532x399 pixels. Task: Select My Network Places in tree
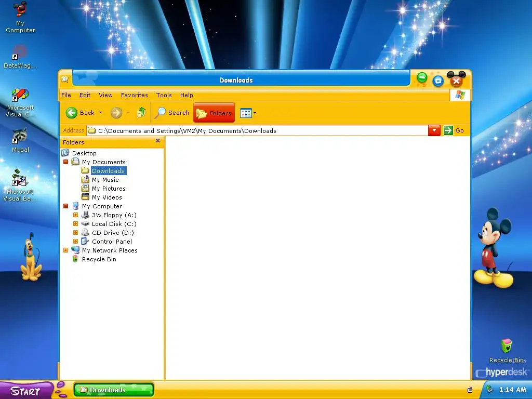[x=110, y=250]
